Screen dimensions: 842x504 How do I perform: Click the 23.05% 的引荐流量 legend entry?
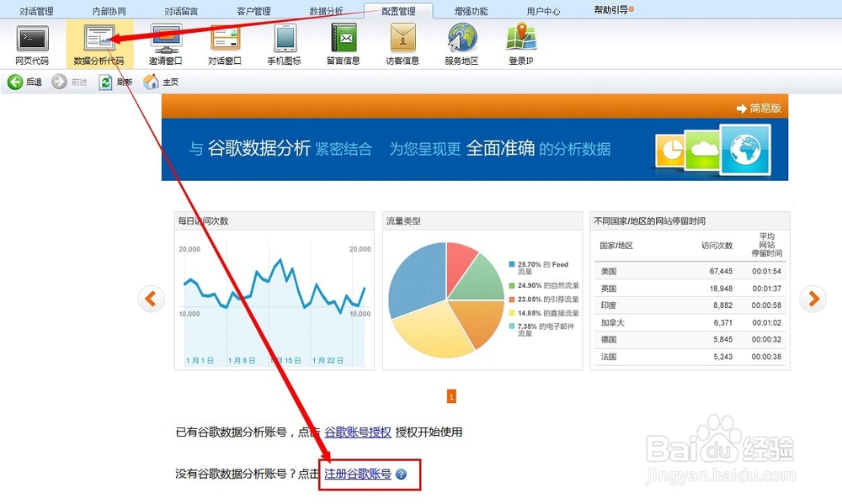(544, 300)
